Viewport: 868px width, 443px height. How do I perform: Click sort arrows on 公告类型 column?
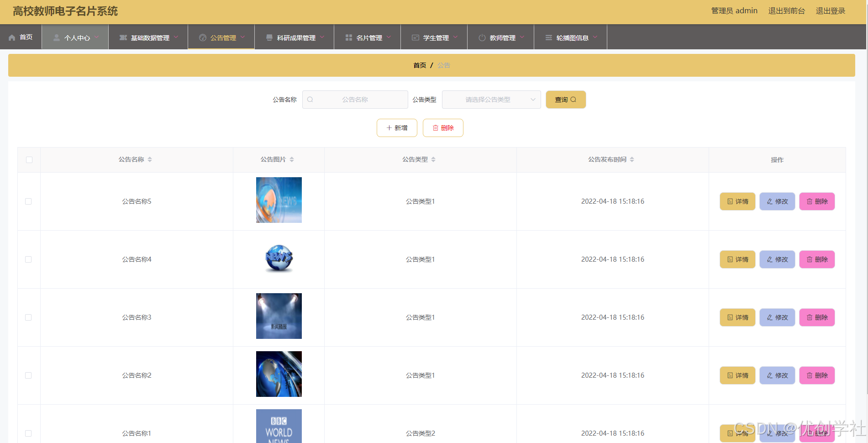[433, 159]
